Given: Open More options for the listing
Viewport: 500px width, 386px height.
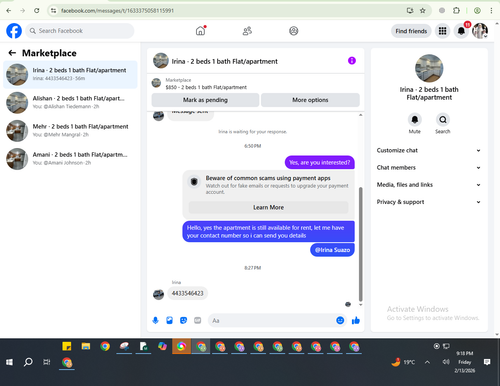Looking at the screenshot, I should pos(310,100).
